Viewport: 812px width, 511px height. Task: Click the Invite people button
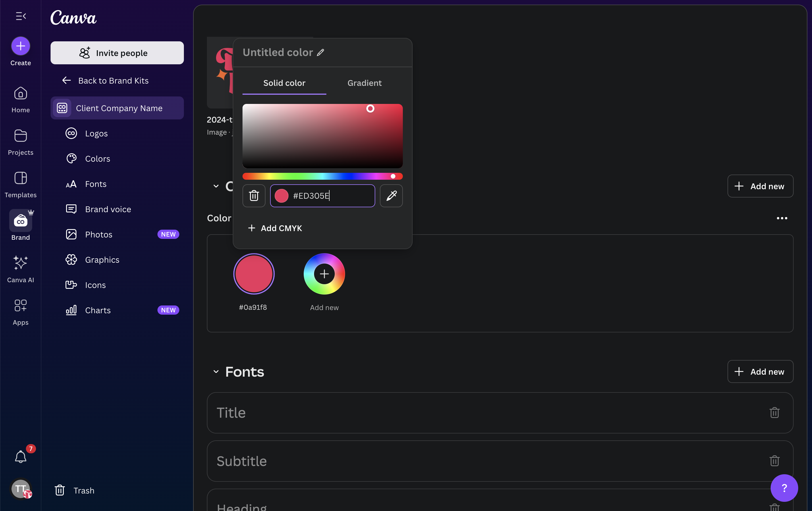tap(117, 53)
